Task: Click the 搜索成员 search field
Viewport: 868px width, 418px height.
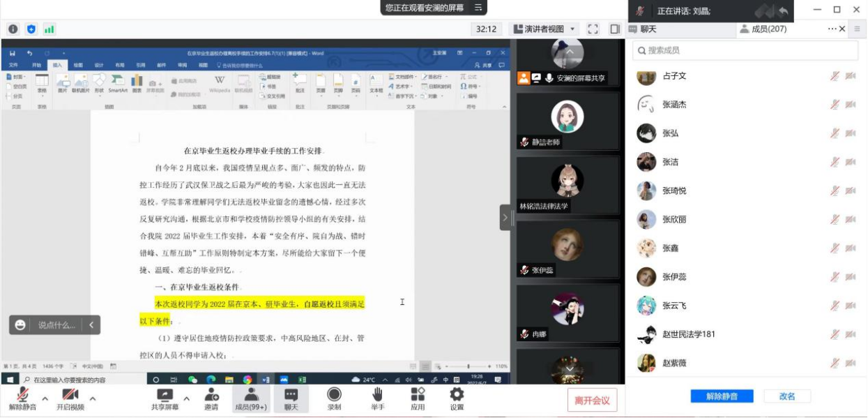Action: (746, 50)
